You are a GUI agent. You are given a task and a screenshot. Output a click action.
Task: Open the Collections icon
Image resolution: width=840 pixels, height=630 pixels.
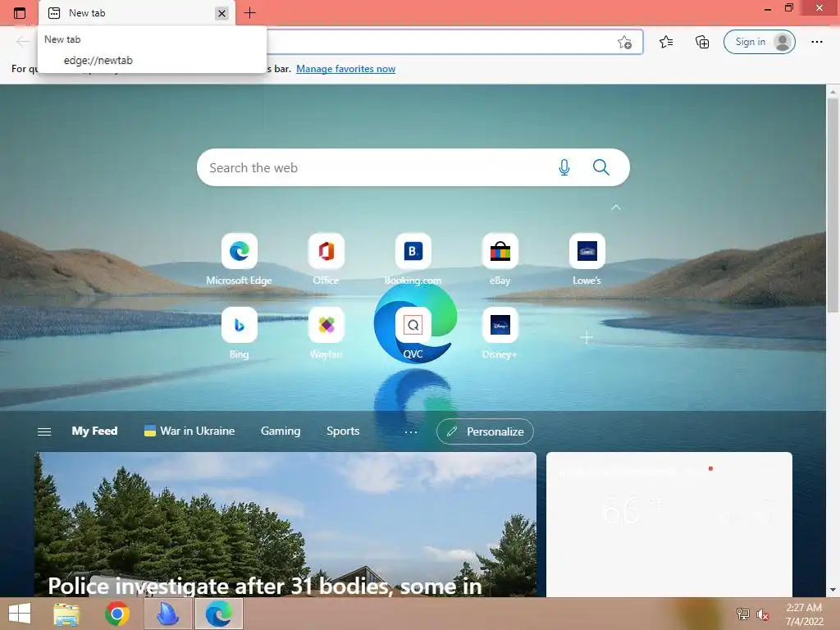point(702,42)
